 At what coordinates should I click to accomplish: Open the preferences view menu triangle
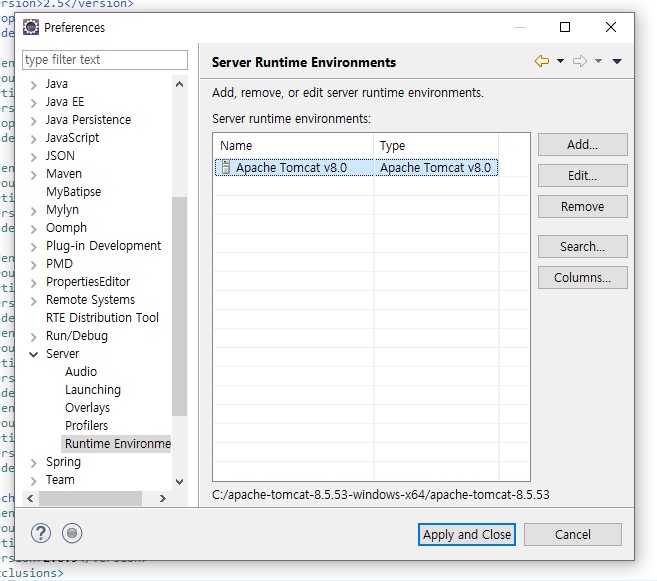617,62
